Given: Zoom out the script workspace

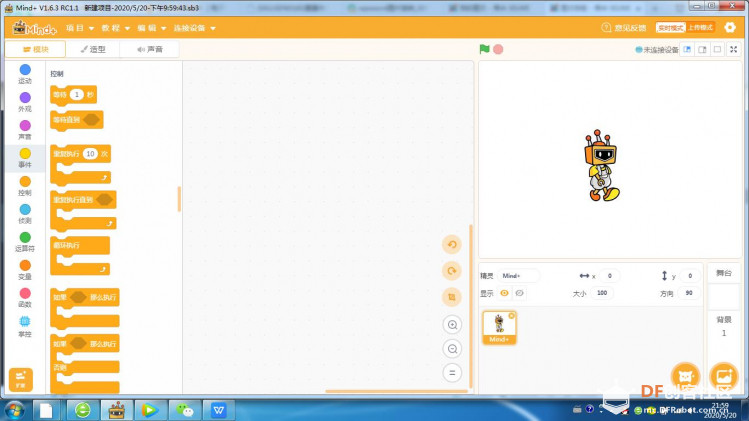Looking at the screenshot, I should (x=452, y=349).
